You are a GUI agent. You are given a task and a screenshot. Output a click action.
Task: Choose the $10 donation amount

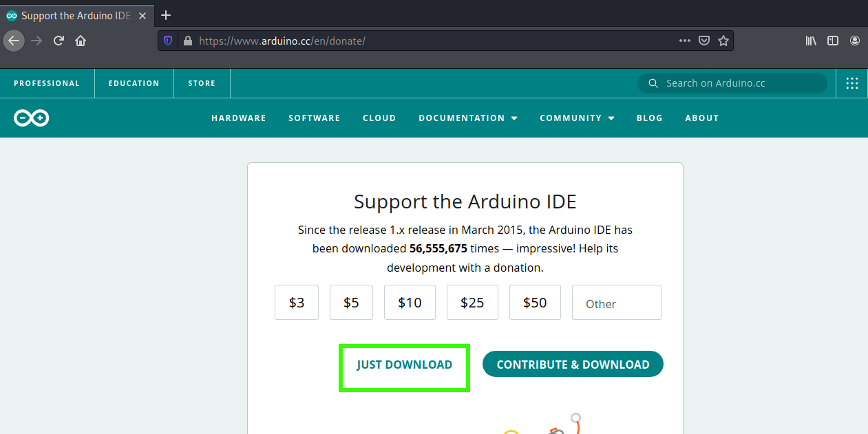coord(410,303)
